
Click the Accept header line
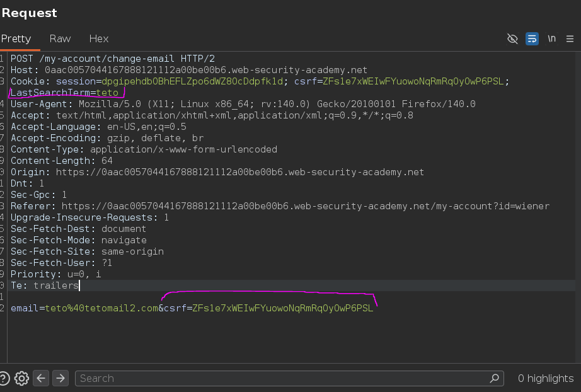(212, 115)
